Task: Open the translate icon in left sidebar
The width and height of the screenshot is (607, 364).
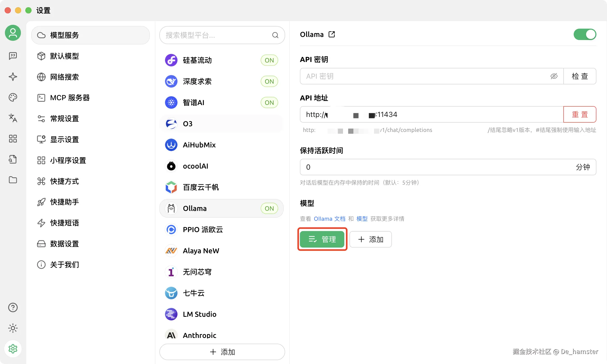Action: pyautogui.click(x=13, y=118)
